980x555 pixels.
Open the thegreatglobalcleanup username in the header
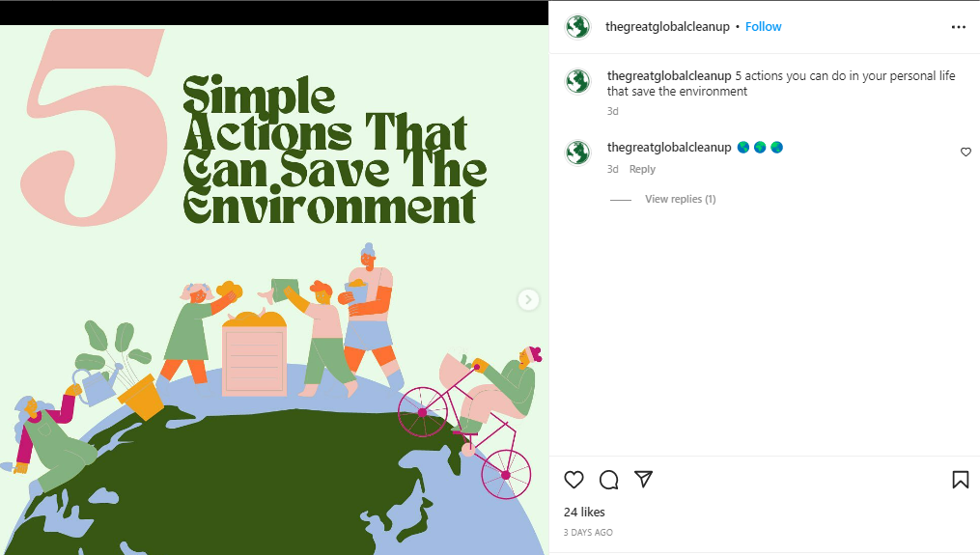tap(667, 27)
